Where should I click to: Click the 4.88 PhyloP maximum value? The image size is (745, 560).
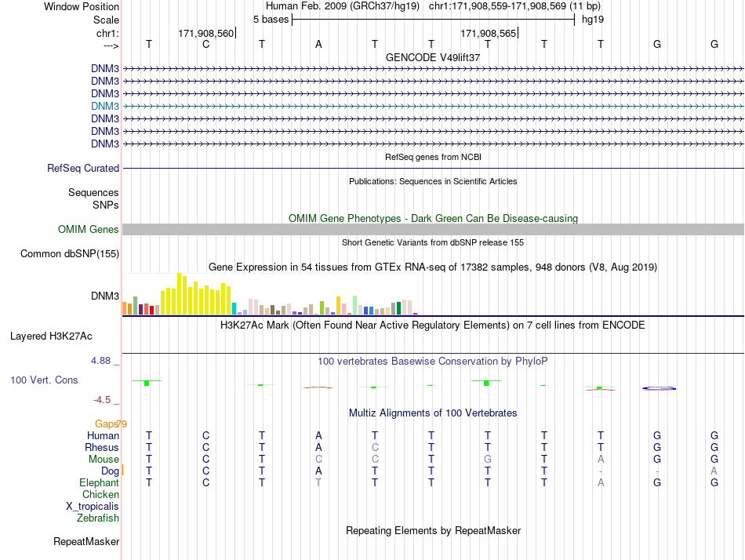click(x=100, y=361)
